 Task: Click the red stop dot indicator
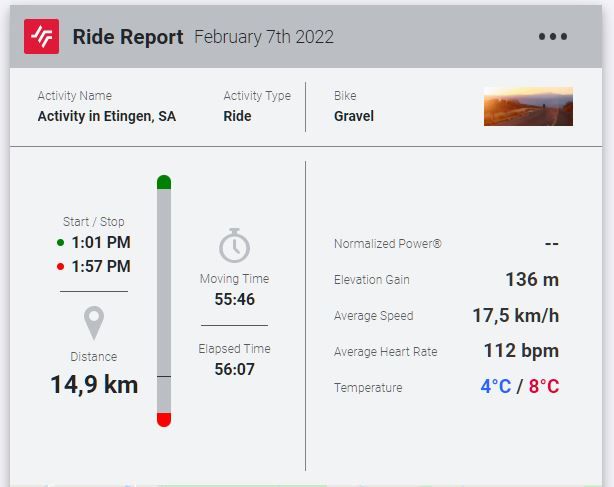61,267
